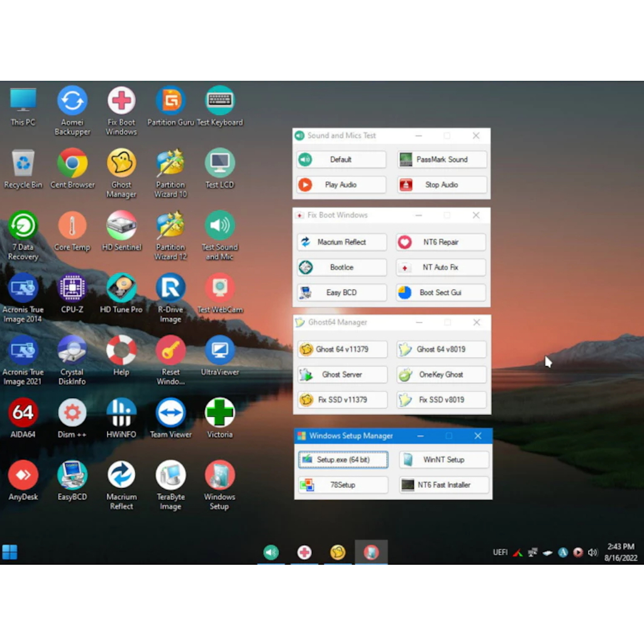
Task: Launch Reset Windows password icon
Action: 170,360
